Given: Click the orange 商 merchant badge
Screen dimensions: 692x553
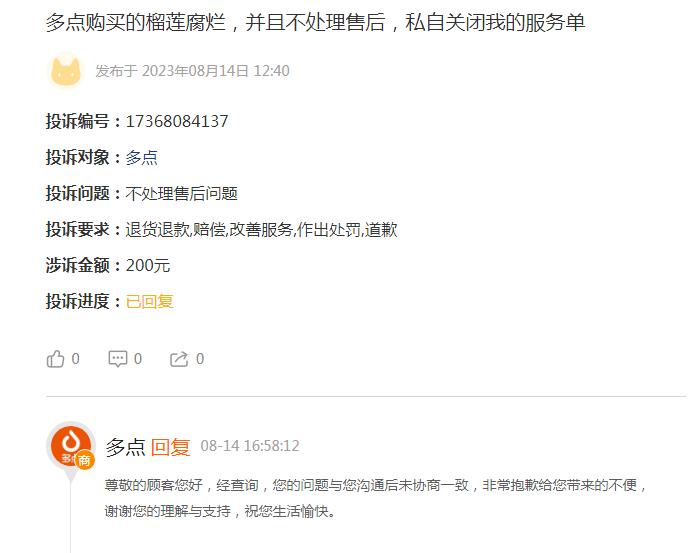Looking at the screenshot, I should click(84, 460).
